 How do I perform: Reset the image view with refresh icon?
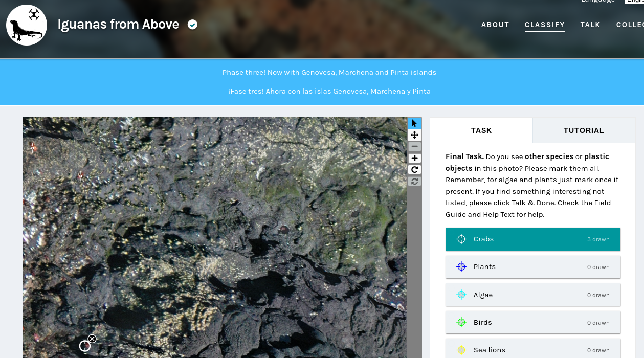(x=414, y=181)
